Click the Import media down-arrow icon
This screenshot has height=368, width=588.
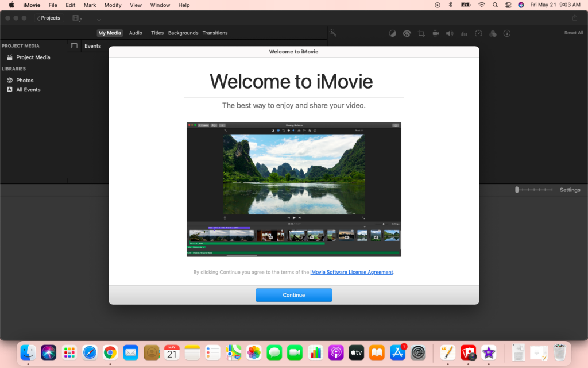(x=99, y=18)
